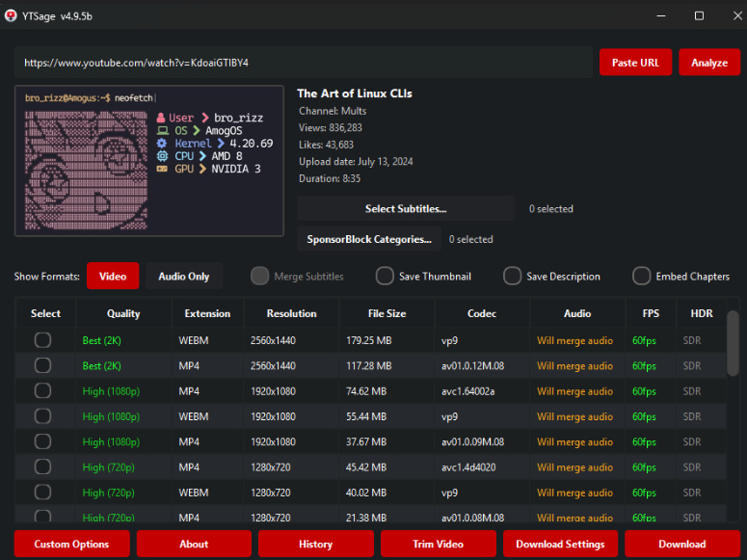Open the Select Subtitles chooser
The height and width of the screenshot is (560, 747).
[406, 209]
